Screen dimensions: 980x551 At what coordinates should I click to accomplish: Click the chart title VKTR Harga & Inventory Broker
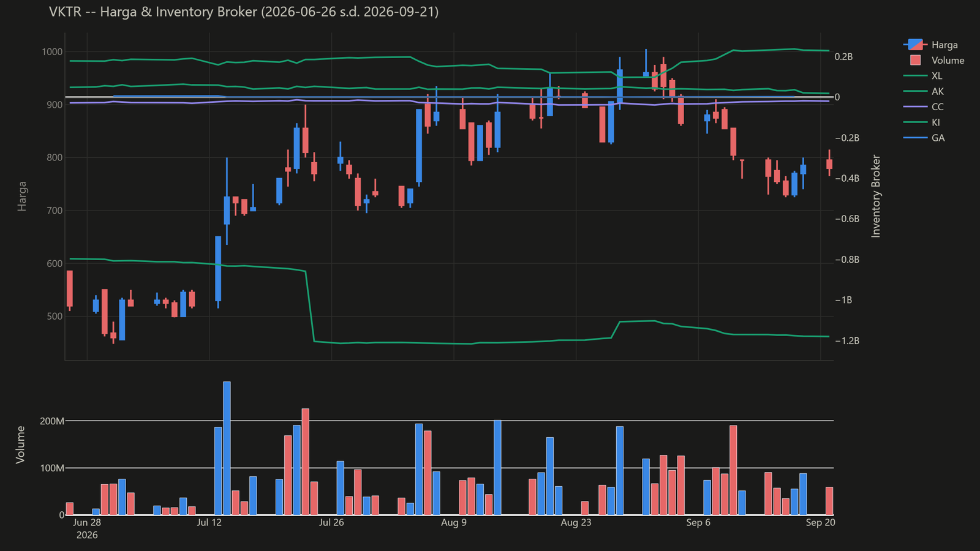(x=244, y=12)
